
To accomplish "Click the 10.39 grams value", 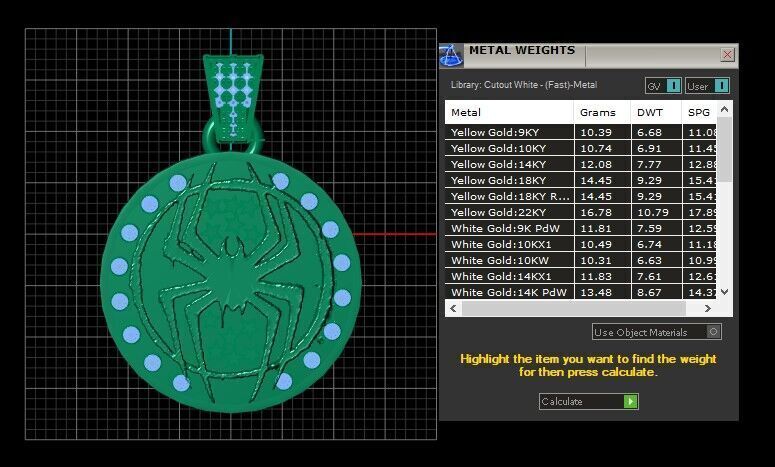I will [596, 132].
